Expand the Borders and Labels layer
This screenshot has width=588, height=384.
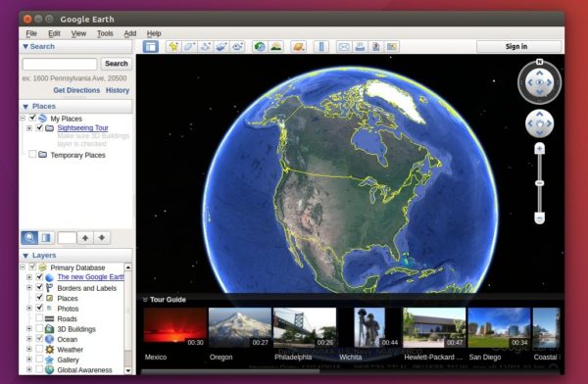point(29,288)
